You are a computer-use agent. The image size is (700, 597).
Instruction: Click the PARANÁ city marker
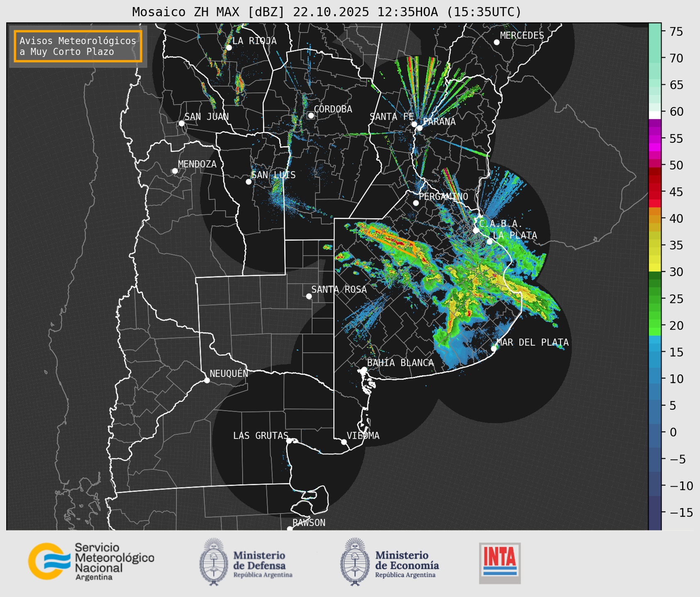(420, 128)
